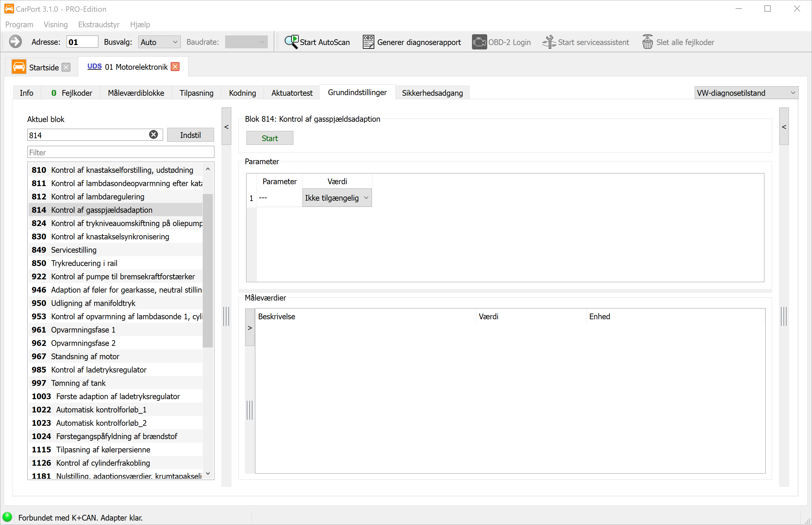This screenshot has width=812, height=525.
Task: Click the Start AutoScan icon
Action: point(291,42)
